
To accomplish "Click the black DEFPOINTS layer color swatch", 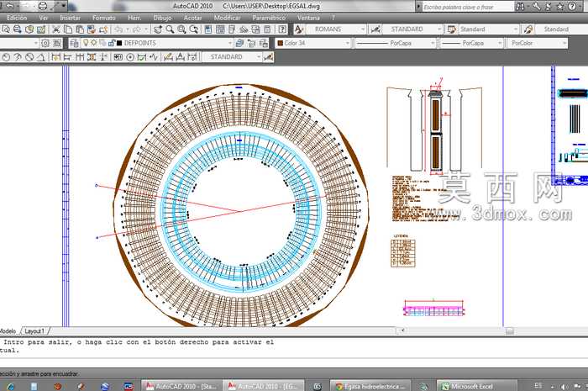I will (119, 43).
